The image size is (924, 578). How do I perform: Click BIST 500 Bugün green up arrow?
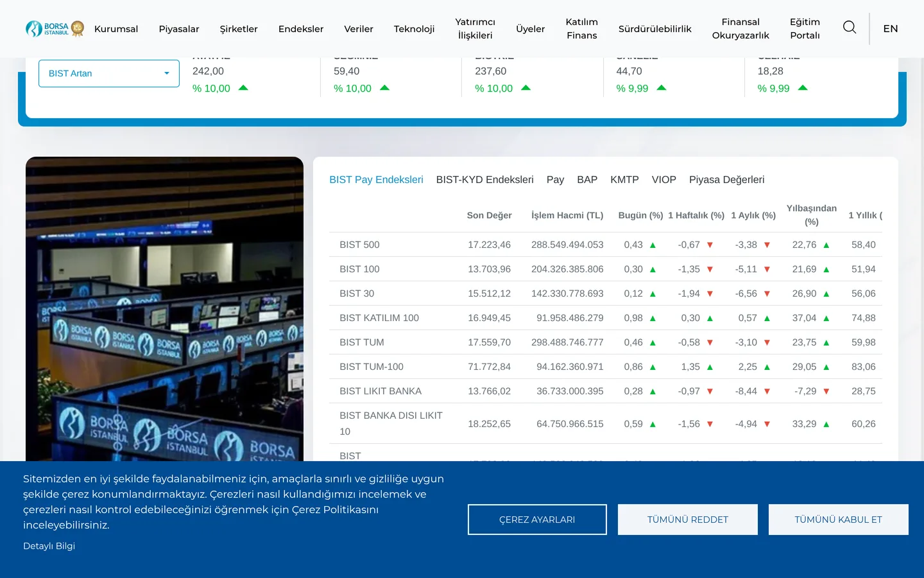653,245
